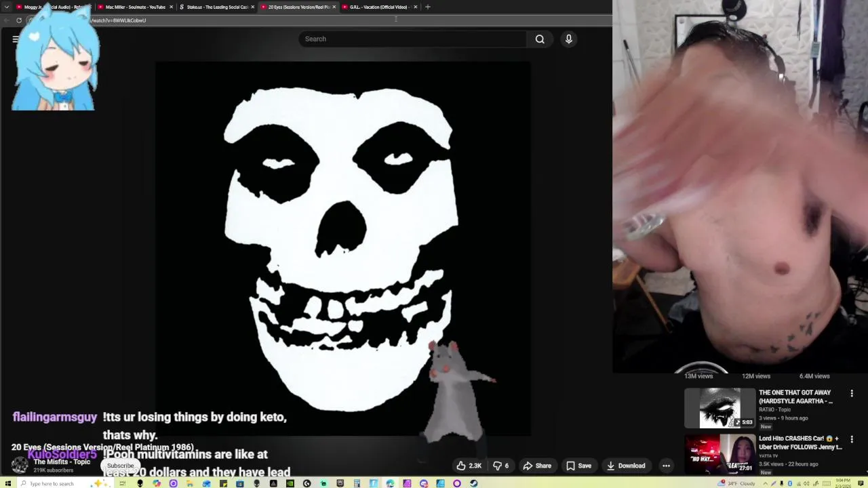Image resolution: width=868 pixels, height=488 pixels.
Task: Click the Misfits skull video player
Action: click(342, 249)
